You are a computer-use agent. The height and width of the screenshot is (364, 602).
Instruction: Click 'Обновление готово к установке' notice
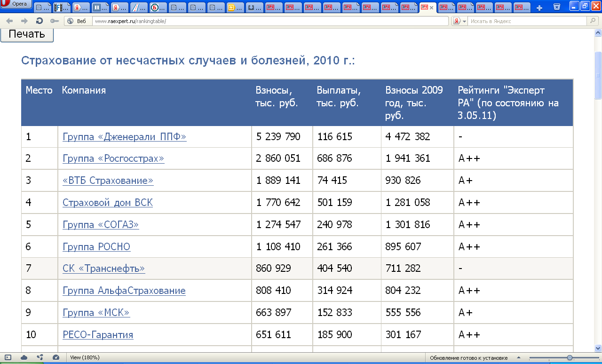(469, 358)
